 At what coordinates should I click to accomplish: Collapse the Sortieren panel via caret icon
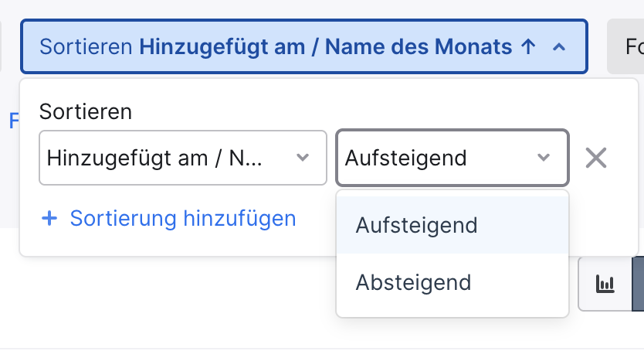click(x=559, y=47)
